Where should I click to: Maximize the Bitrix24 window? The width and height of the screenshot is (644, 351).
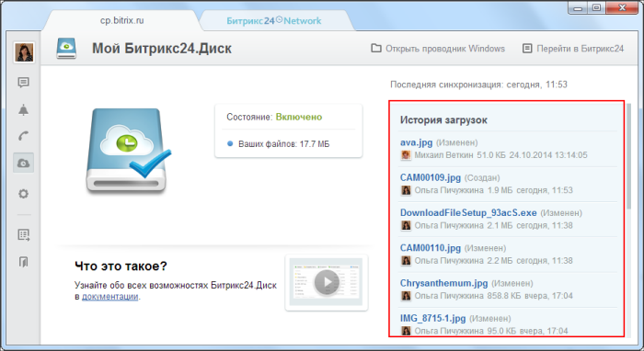point(596,7)
